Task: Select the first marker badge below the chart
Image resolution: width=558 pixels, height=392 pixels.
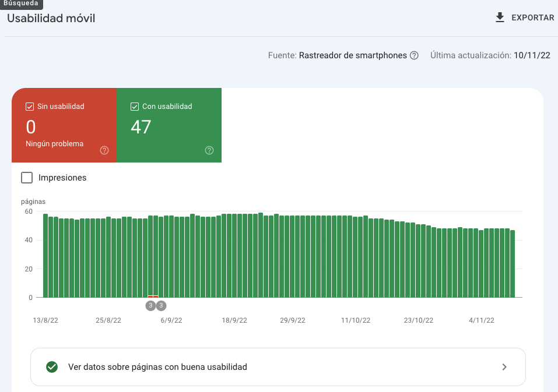Action: [x=150, y=305]
